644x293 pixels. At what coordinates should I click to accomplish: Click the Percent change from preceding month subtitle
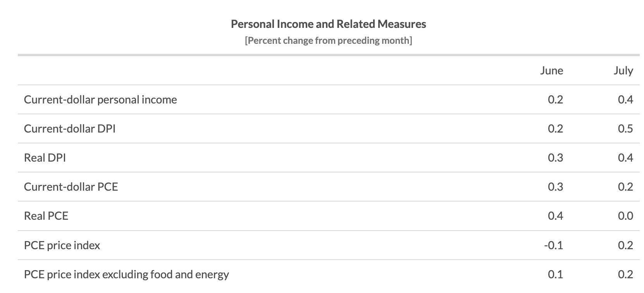pos(328,40)
